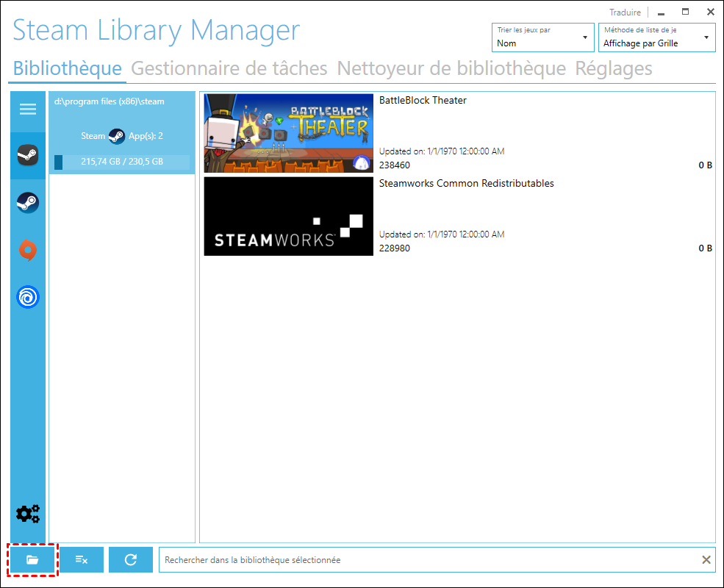The height and width of the screenshot is (588, 724).
Task: Select the round blue Steam icon in sidebar
Action: pos(28,203)
